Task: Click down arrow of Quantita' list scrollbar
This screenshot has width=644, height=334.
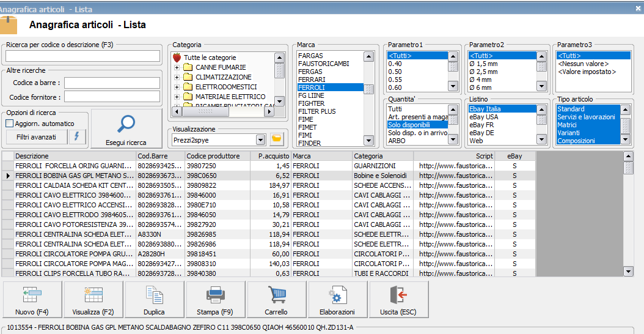Action: [453, 139]
